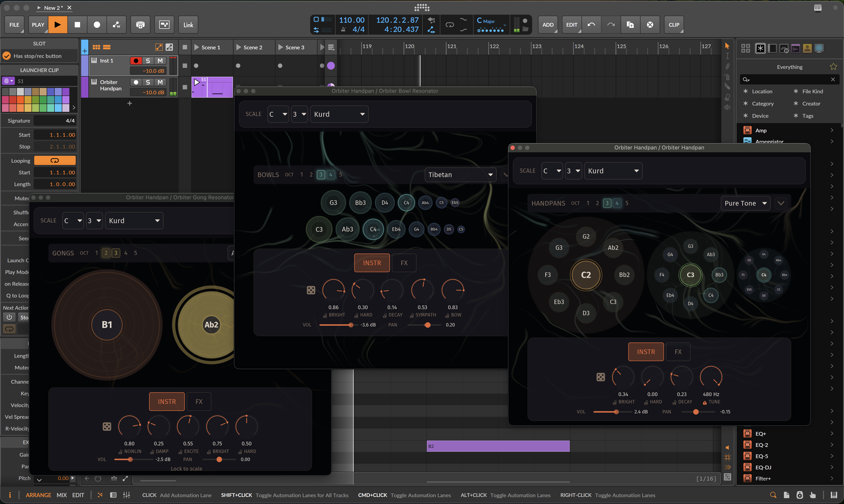Open Kurd scale dropdown in Gong Resonator
The width and height of the screenshot is (844, 504).
[134, 221]
